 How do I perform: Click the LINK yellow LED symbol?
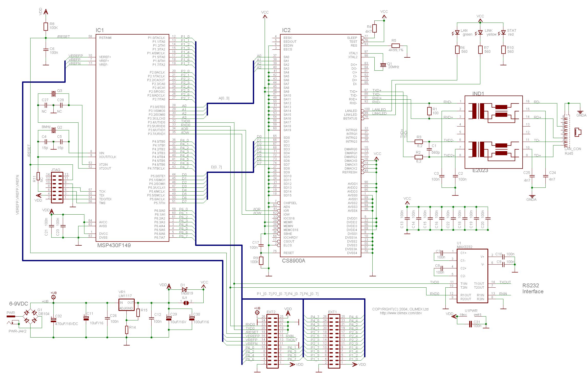click(x=480, y=33)
